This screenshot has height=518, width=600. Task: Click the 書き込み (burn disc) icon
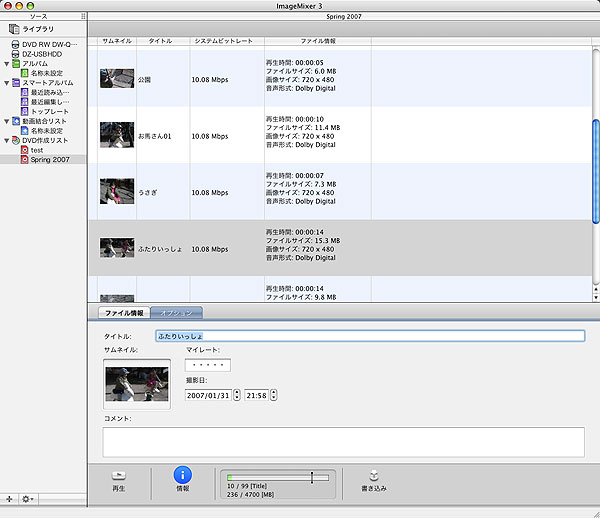(372, 476)
